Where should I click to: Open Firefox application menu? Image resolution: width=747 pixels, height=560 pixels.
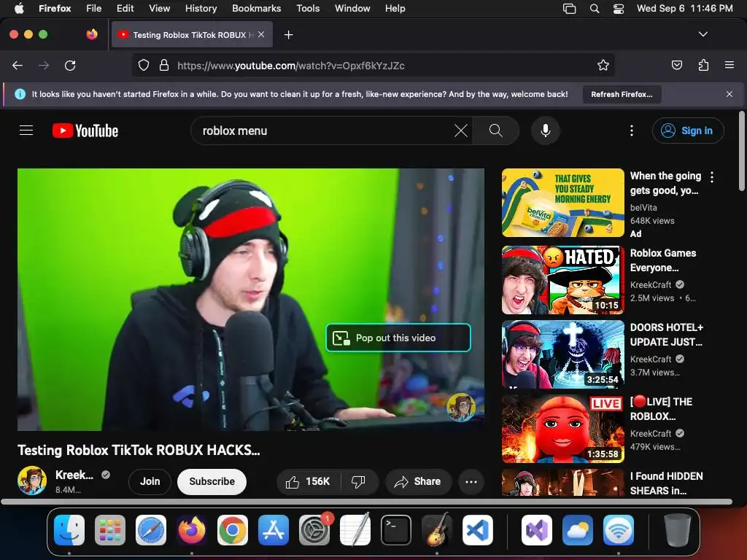729,65
